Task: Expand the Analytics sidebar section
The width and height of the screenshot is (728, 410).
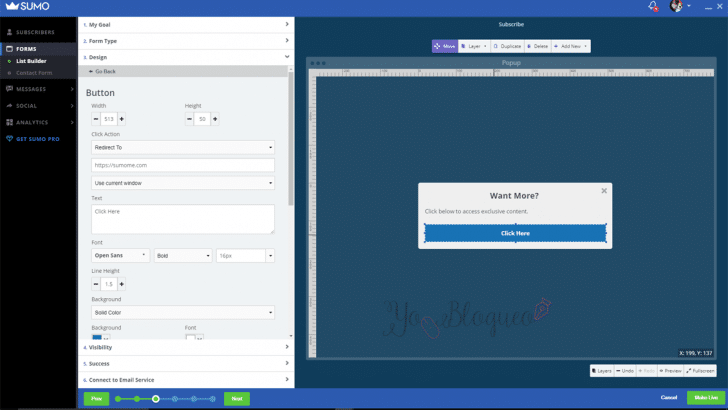Action: tap(38, 122)
